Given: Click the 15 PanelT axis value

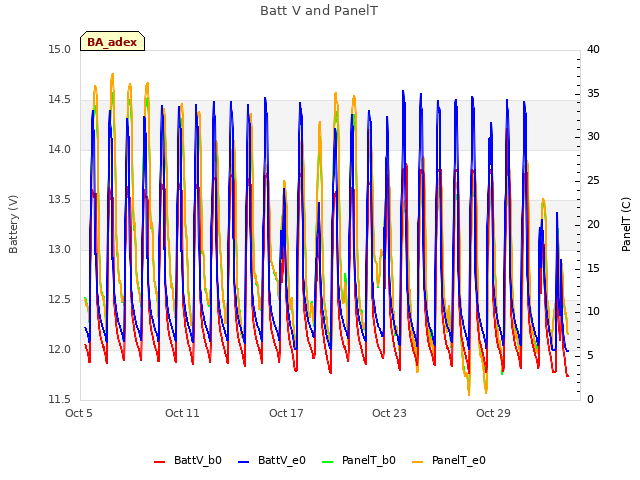Looking at the screenshot, I should tap(593, 268).
